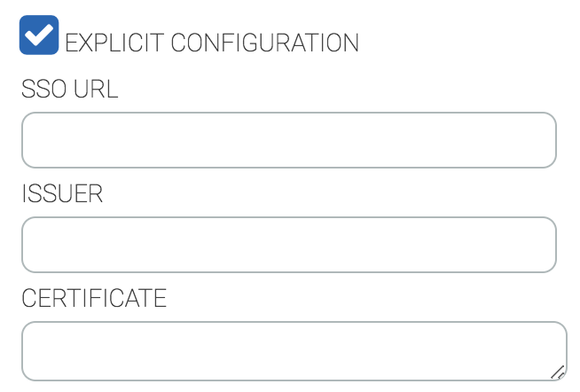The image size is (580, 392).
Task: Select the empty Issuer field
Action: 288,245
